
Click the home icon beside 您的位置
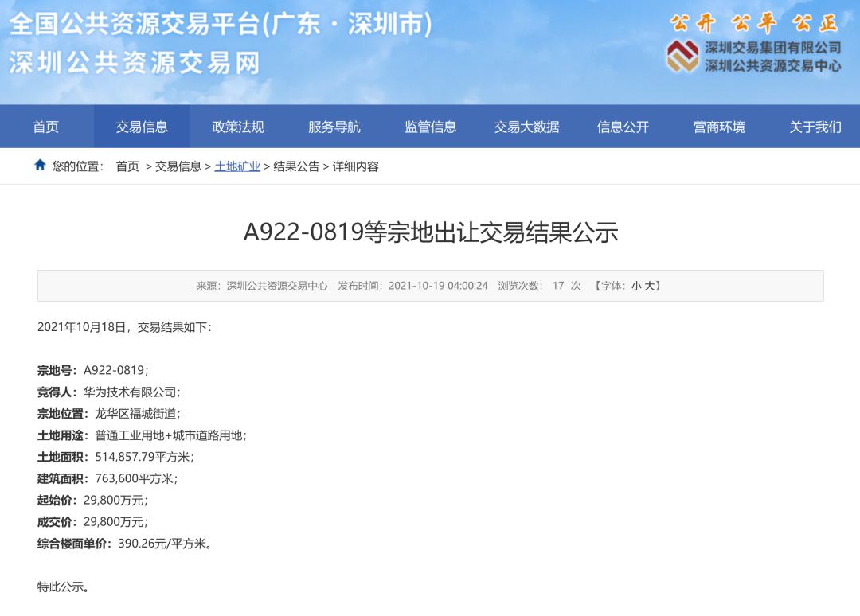coord(40,166)
